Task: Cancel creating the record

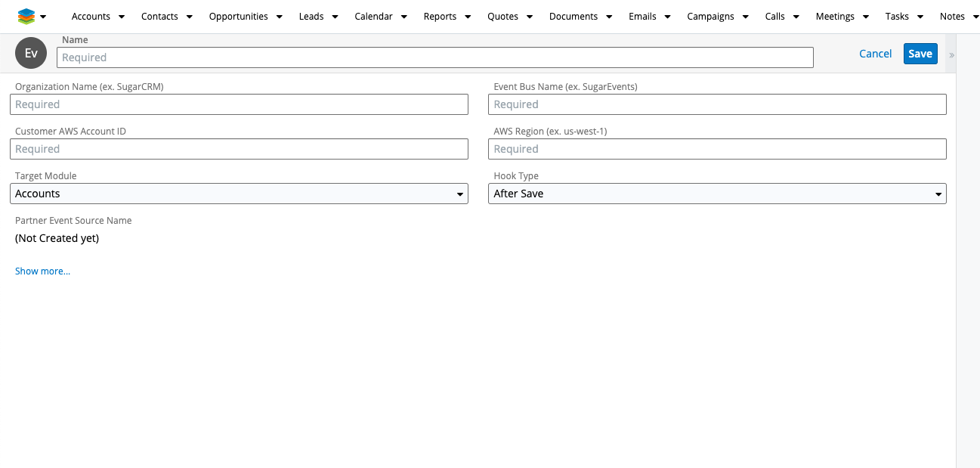Action: [875, 54]
